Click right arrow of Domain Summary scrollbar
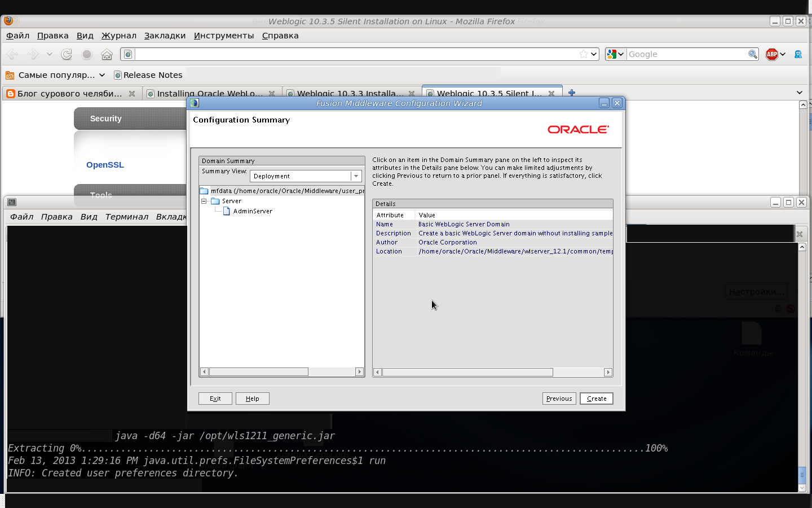Image resolution: width=812 pixels, height=508 pixels. tap(360, 372)
